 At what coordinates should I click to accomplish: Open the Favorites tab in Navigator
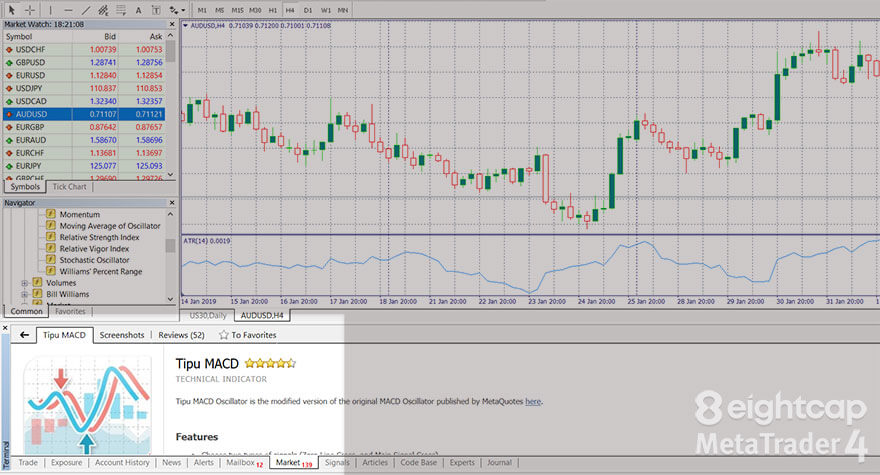pos(70,311)
